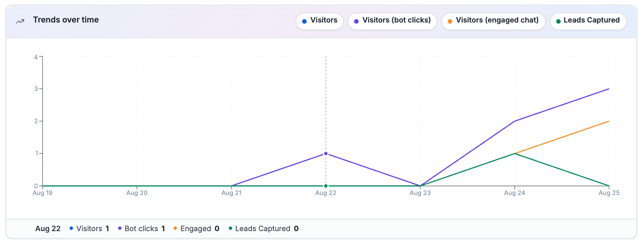
Task: Click the trends arrow icon beside the title
Action: tap(20, 21)
